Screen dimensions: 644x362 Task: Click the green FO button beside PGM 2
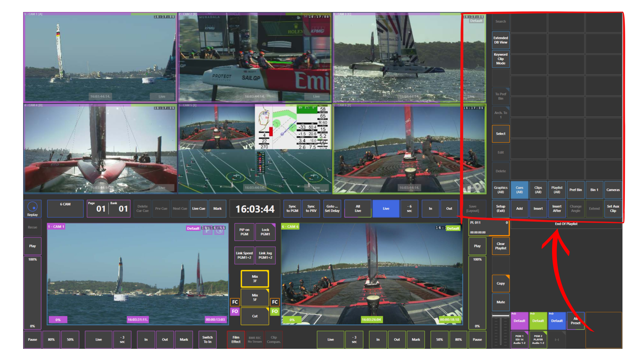click(275, 311)
